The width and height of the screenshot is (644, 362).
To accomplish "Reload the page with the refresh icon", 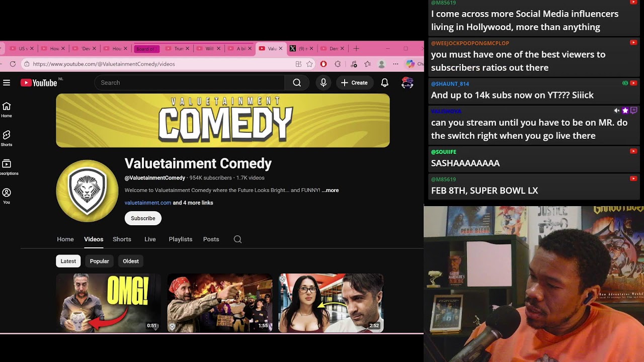I will [13, 64].
